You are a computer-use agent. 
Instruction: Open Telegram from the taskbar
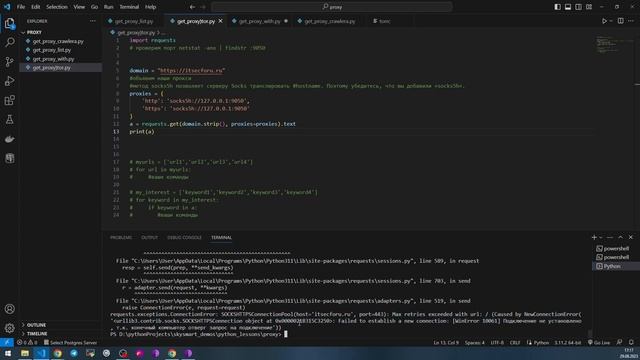[x=74, y=353]
